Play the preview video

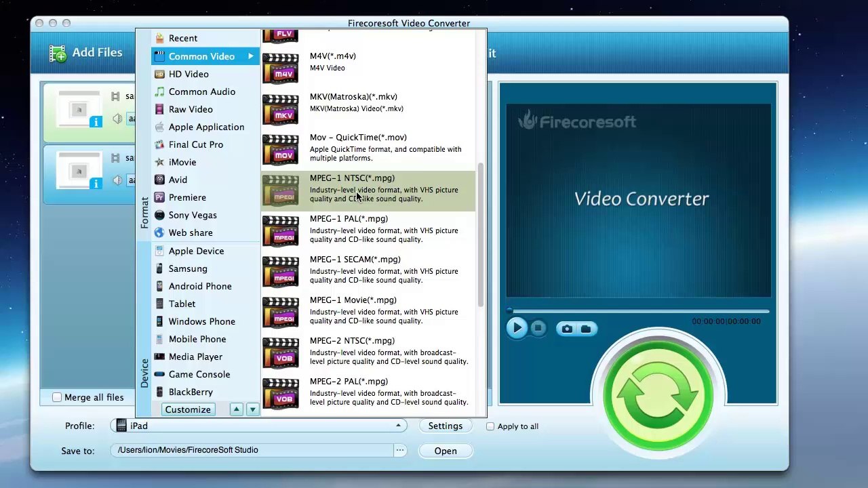click(x=516, y=328)
